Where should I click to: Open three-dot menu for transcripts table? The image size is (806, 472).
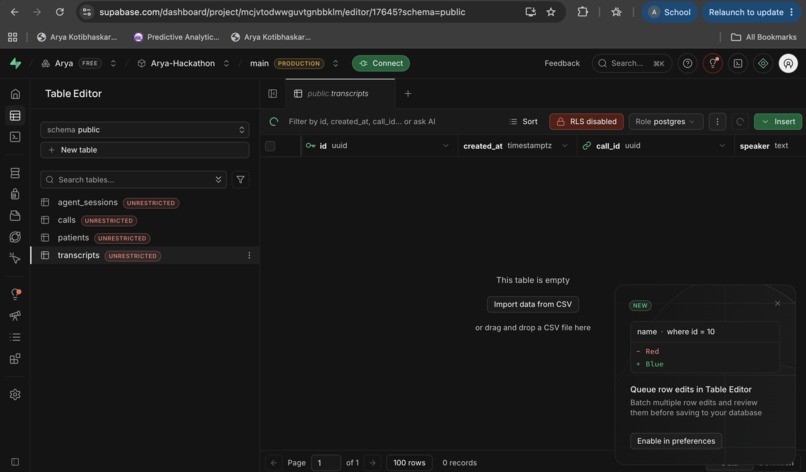tap(249, 256)
